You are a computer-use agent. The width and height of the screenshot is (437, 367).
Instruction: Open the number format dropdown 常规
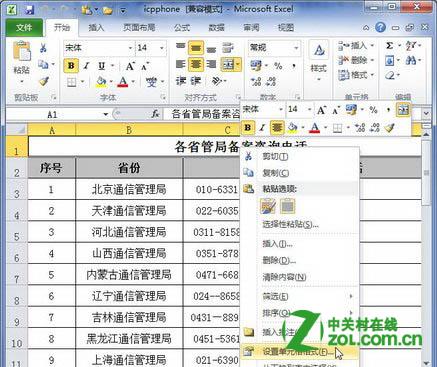(x=296, y=48)
